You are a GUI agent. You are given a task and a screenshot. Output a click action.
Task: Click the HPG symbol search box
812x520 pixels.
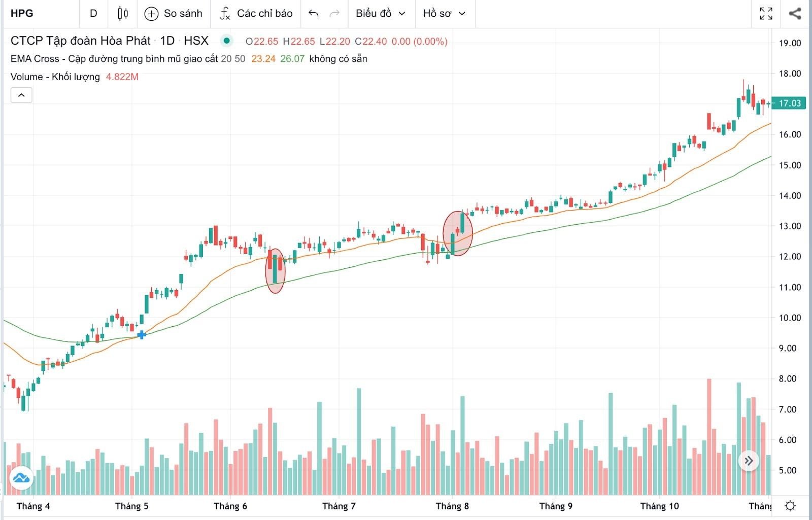tap(41, 14)
